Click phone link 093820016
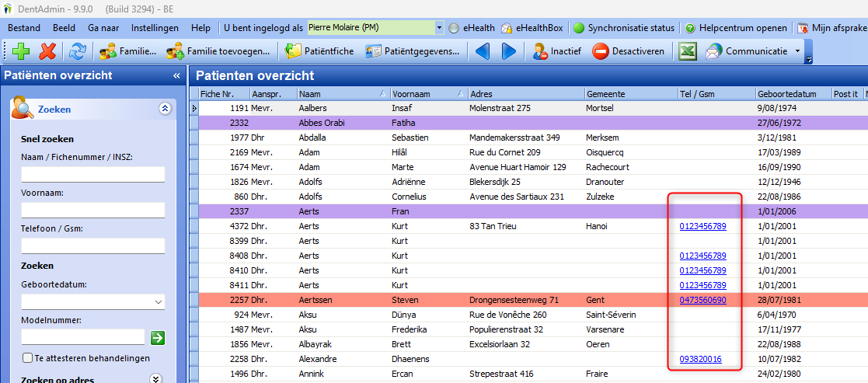Screen dimensions: 868x383 tap(700, 359)
